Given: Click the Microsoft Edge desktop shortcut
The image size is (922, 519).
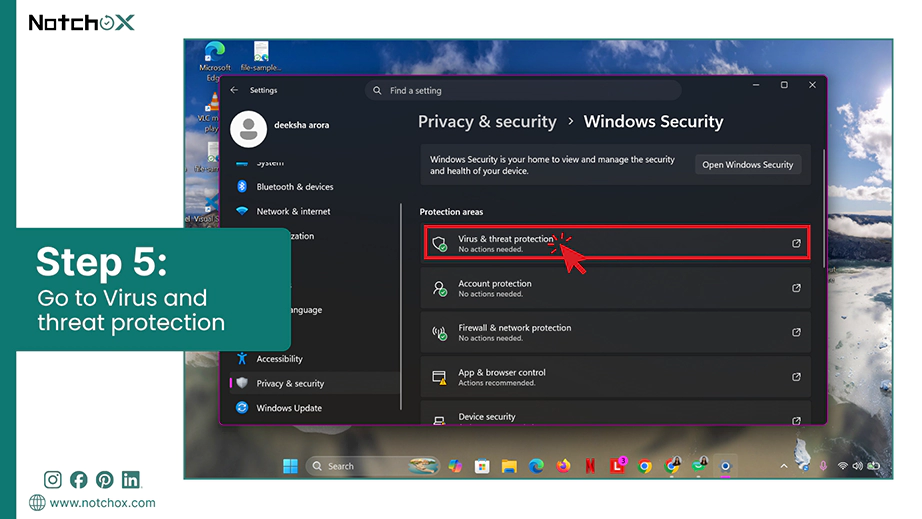Looking at the screenshot, I should tap(215, 61).
